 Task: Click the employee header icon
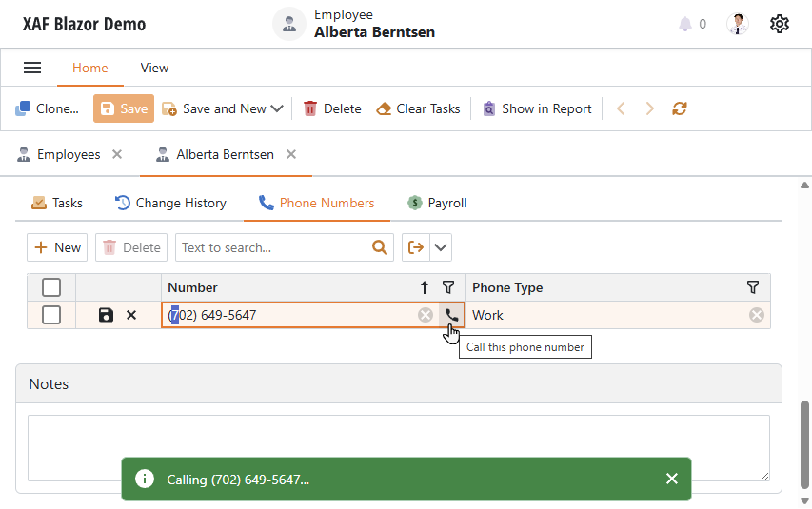[289, 24]
